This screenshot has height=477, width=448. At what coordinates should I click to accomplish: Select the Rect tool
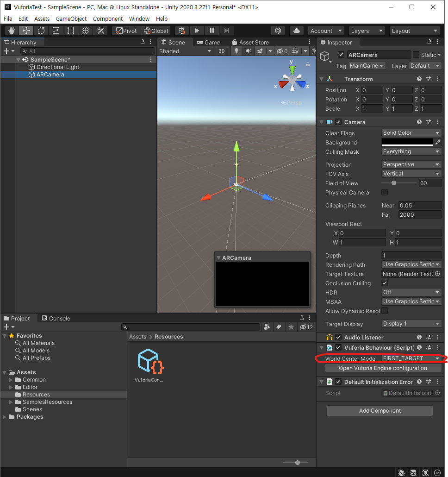click(71, 31)
